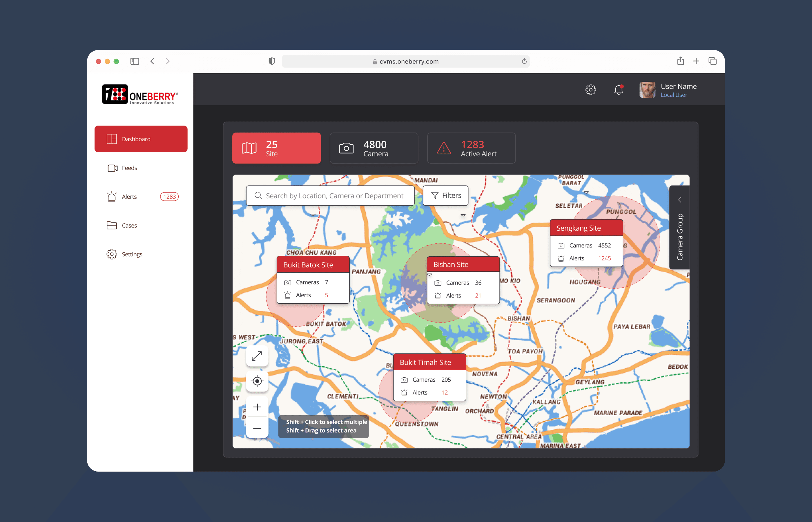Viewport: 812px width, 522px height.
Task: Reload the page with the refresh icon
Action: click(x=524, y=61)
